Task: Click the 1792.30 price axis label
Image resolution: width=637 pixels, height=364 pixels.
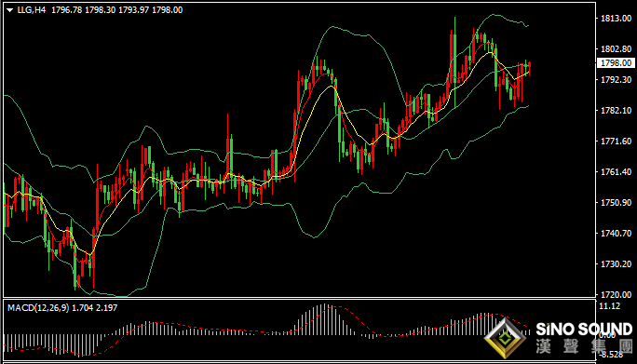Action: (x=616, y=80)
